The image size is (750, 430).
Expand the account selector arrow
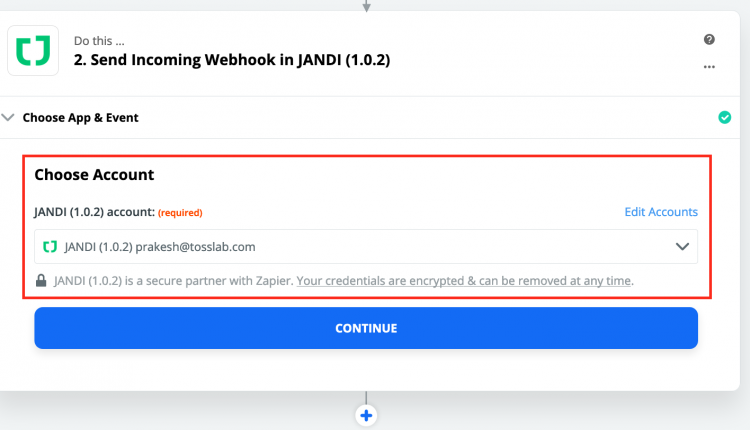tap(683, 247)
